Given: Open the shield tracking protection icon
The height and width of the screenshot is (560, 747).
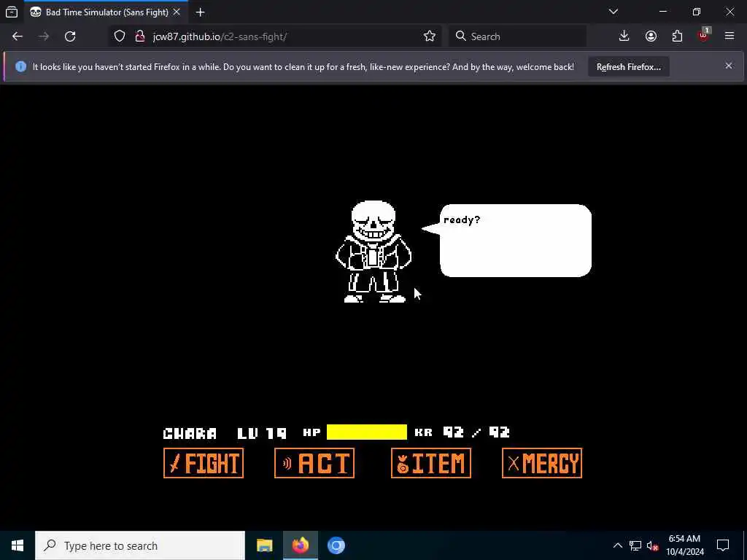Looking at the screenshot, I should click(x=120, y=36).
